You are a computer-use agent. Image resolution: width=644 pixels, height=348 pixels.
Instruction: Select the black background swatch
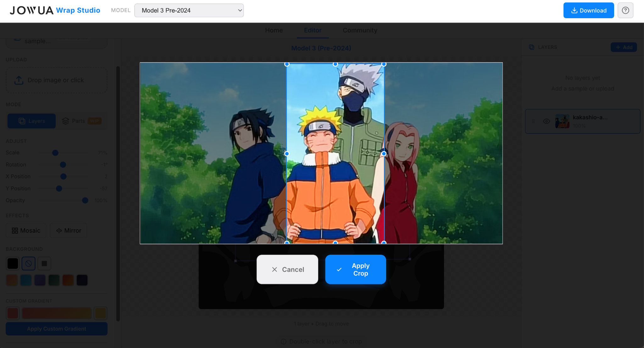[13, 264]
